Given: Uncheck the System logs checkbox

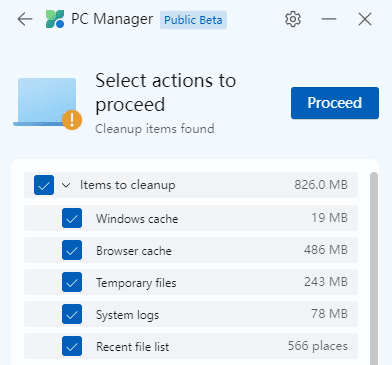Looking at the screenshot, I should [x=72, y=314].
